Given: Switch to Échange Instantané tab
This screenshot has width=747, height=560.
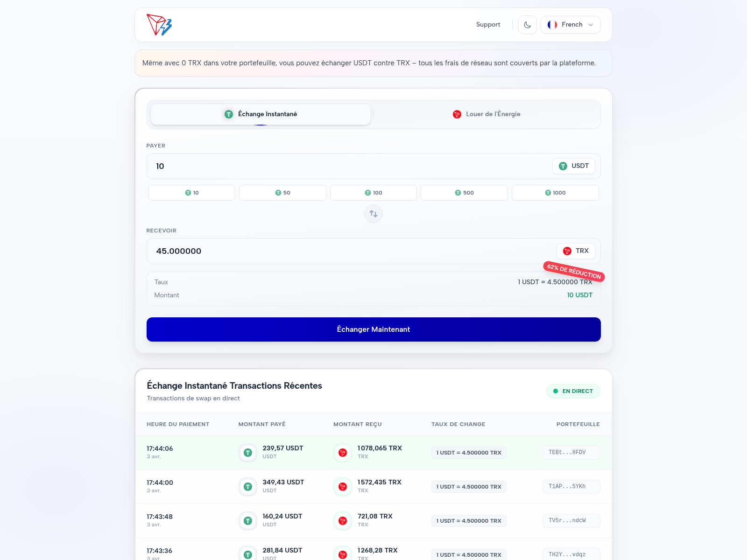Looking at the screenshot, I should (x=261, y=114).
